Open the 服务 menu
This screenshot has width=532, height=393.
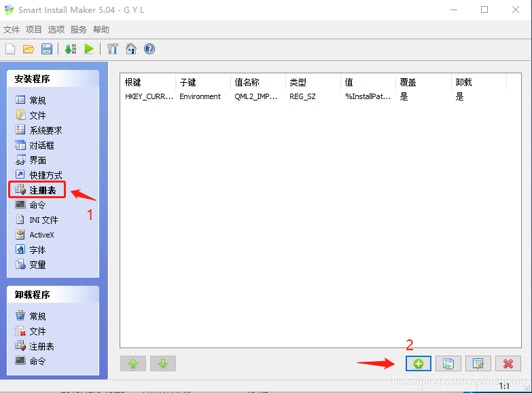(x=78, y=29)
